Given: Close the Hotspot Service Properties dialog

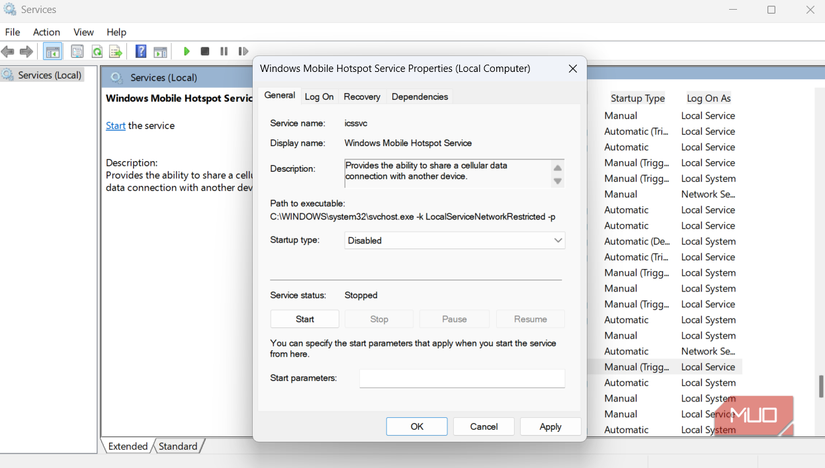Looking at the screenshot, I should point(573,68).
